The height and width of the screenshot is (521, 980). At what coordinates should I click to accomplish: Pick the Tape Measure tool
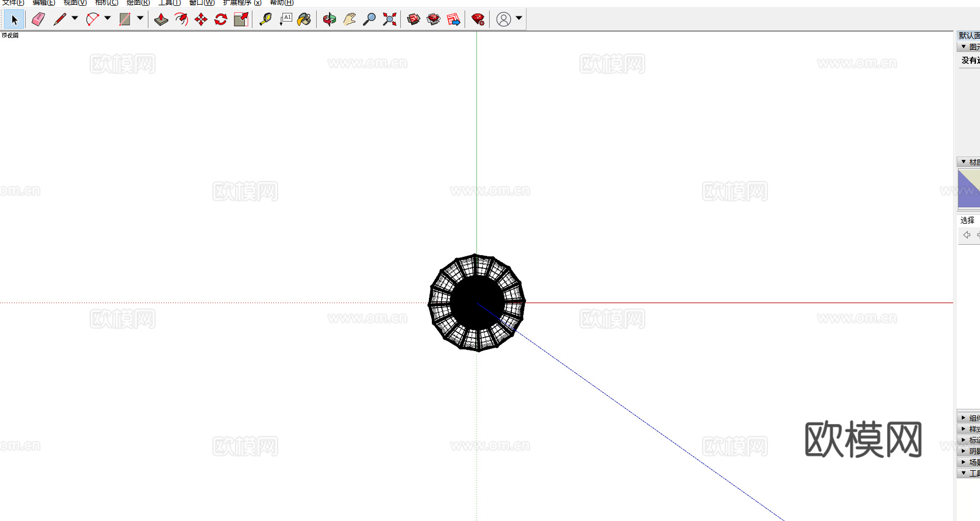click(x=265, y=19)
